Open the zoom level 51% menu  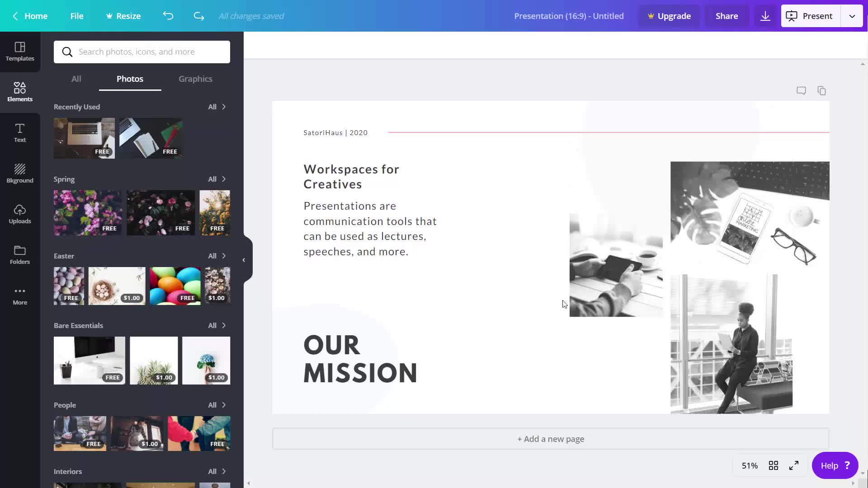[x=749, y=465]
